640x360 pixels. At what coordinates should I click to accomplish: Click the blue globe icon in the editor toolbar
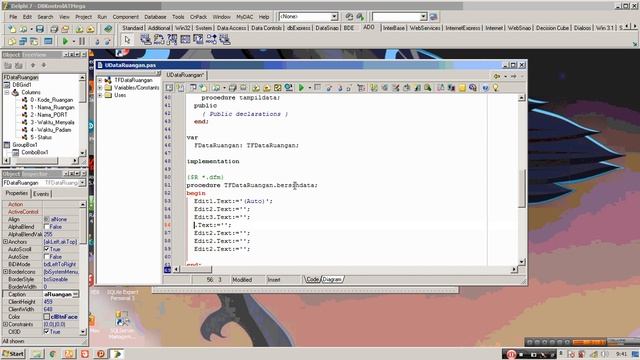tap(485, 87)
